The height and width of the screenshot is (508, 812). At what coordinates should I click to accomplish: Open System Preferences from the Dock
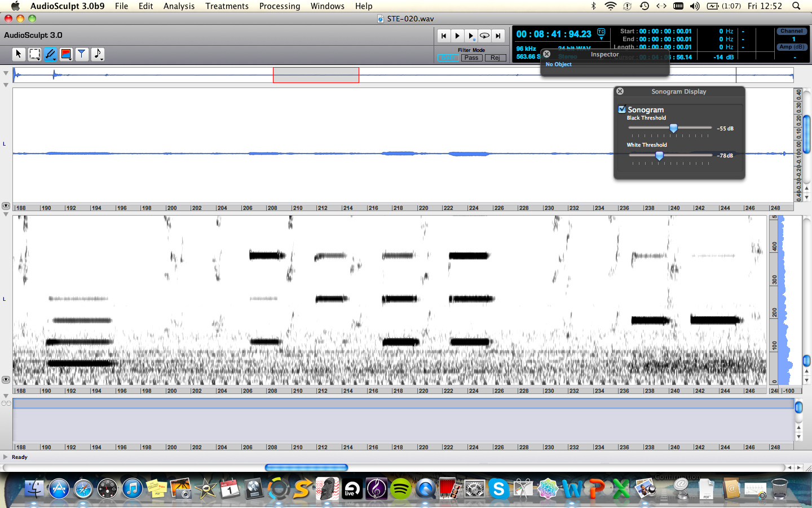pyautogui.click(x=474, y=488)
